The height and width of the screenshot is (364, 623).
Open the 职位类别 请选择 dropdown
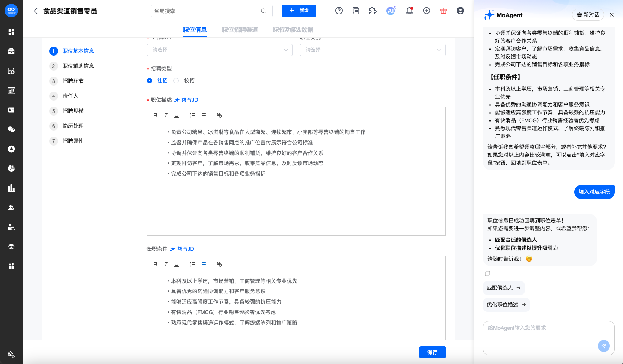[373, 50]
